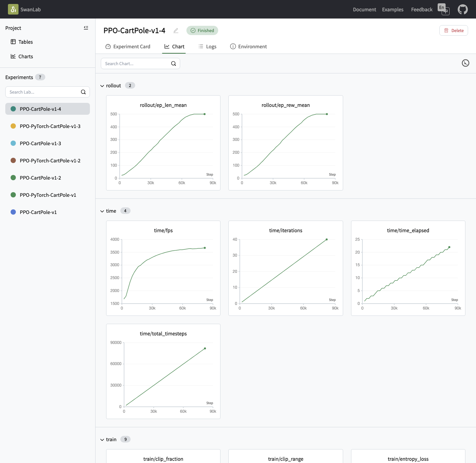Image resolution: width=476 pixels, height=463 pixels.
Task: Select experiment PPO-CartPole-v1-3
Action: click(x=48, y=143)
